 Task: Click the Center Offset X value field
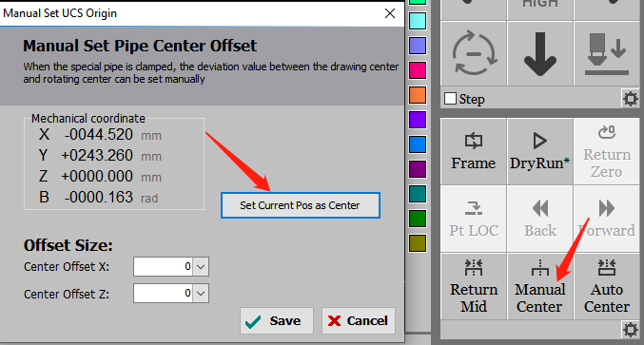coord(164,267)
